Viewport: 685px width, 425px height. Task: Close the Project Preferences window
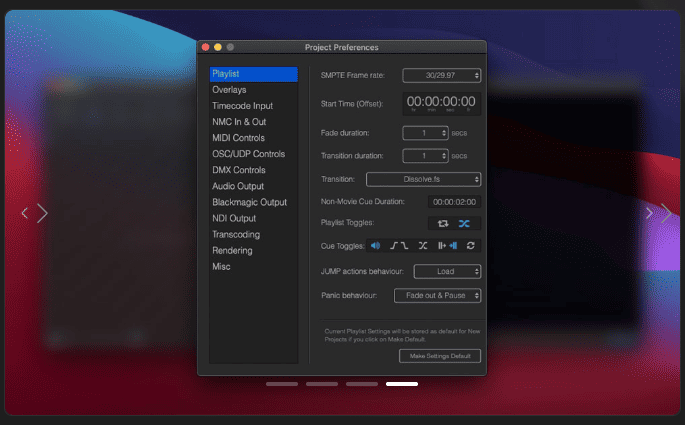tap(205, 47)
